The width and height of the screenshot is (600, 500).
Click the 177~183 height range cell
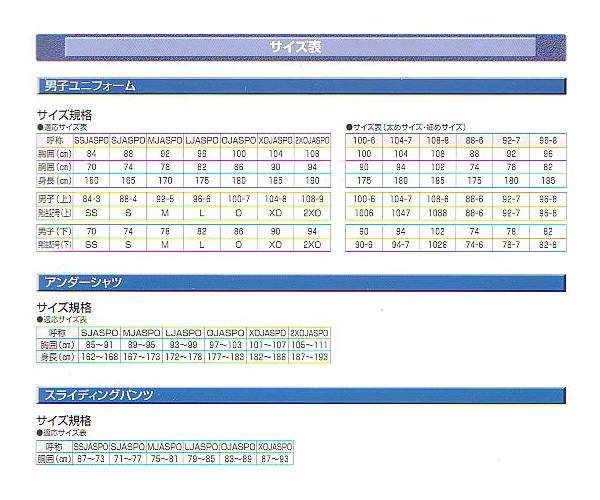pyautogui.click(x=225, y=357)
